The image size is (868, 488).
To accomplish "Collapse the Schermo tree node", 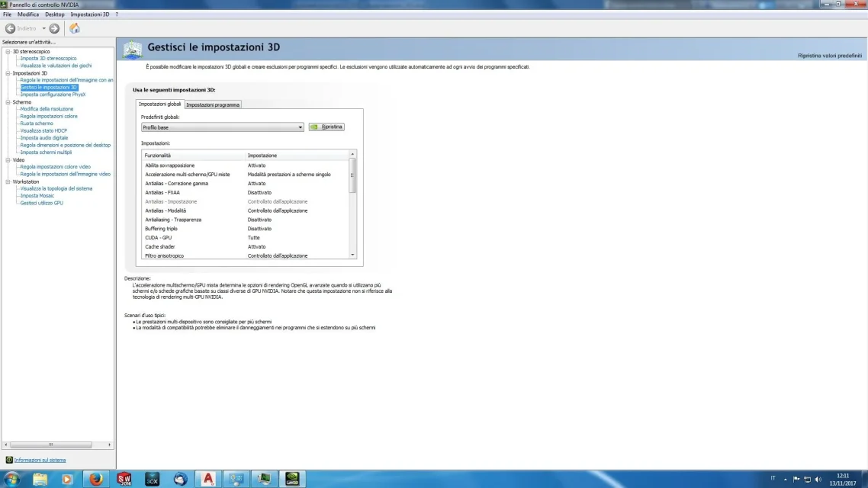I will [x=8, y=102].
